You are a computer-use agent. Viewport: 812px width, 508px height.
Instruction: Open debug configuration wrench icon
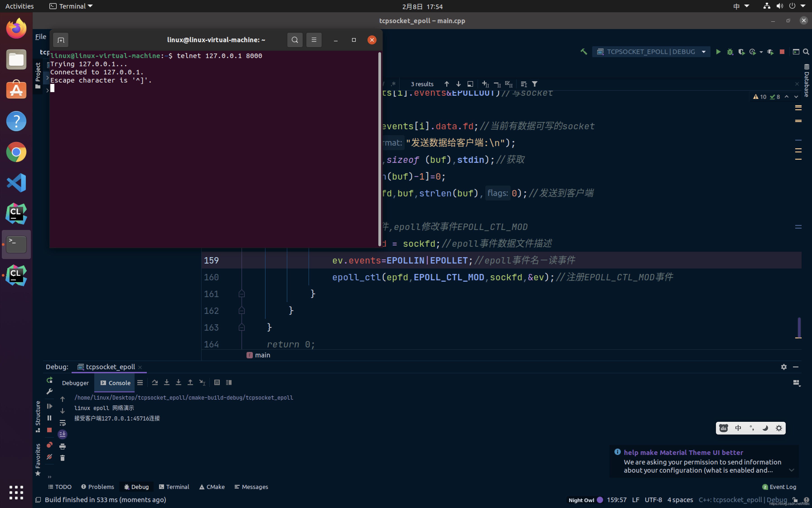[x=49, y=391]
